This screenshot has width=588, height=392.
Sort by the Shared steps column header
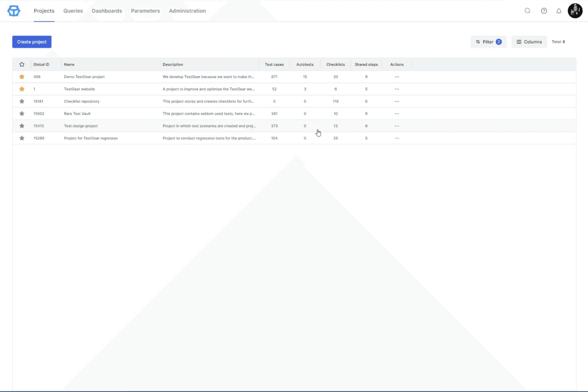click(x=366, y=64)
